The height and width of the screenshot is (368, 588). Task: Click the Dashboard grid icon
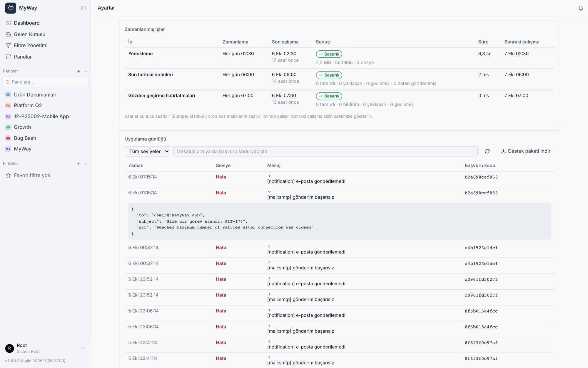pos(8,23)
